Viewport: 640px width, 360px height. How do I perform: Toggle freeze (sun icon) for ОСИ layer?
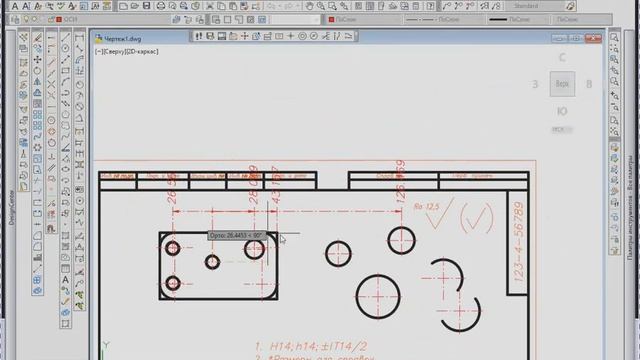click(35, 19)
